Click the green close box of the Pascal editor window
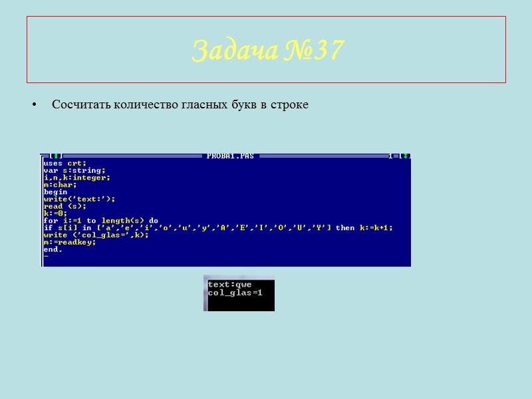The image size is (532, 399). pyautogui.click(x=56, y=156)
